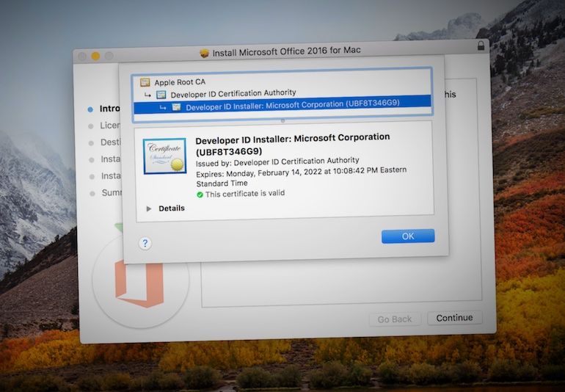565x392 pixels.
Task: Select the Apple Root CA certificate icon
Action: (145, 82)
